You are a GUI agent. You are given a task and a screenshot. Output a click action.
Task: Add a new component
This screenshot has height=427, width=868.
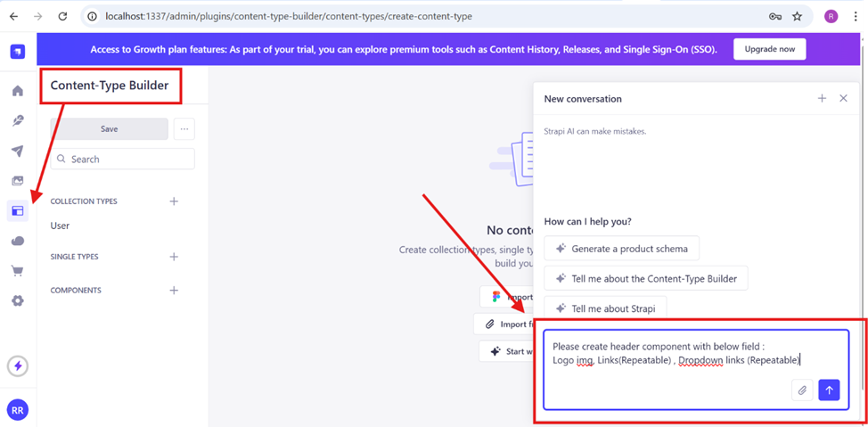[174, 291]
